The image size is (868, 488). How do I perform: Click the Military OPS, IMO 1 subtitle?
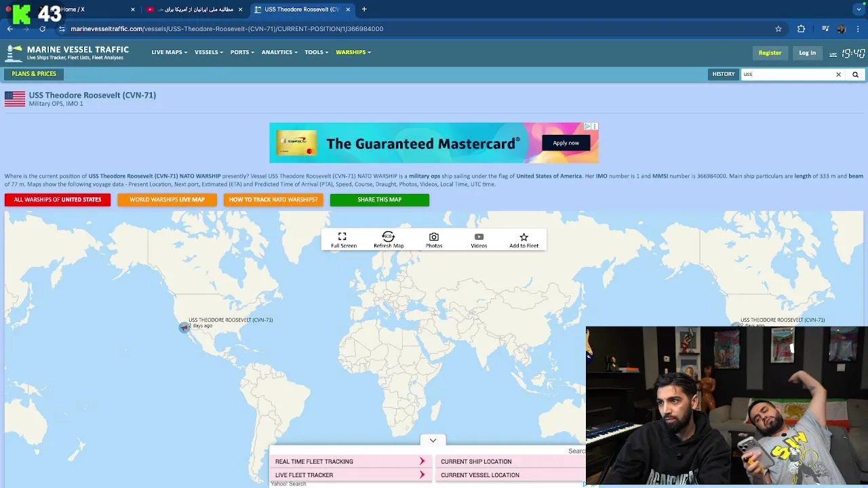click(x=56, y=104)
